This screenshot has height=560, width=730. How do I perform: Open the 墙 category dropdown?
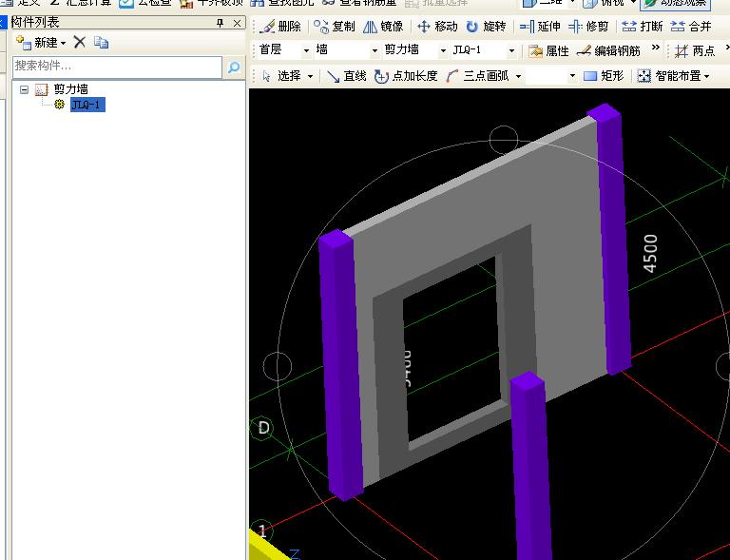375,50
